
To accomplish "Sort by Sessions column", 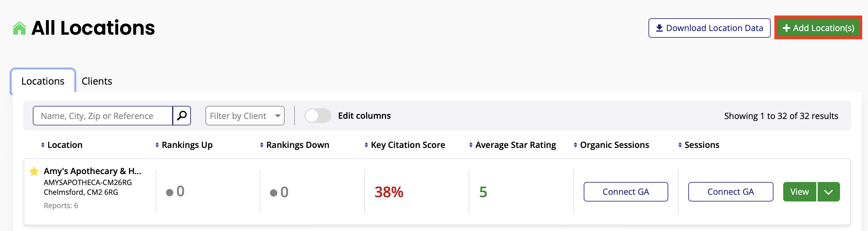I will [680, 145].
